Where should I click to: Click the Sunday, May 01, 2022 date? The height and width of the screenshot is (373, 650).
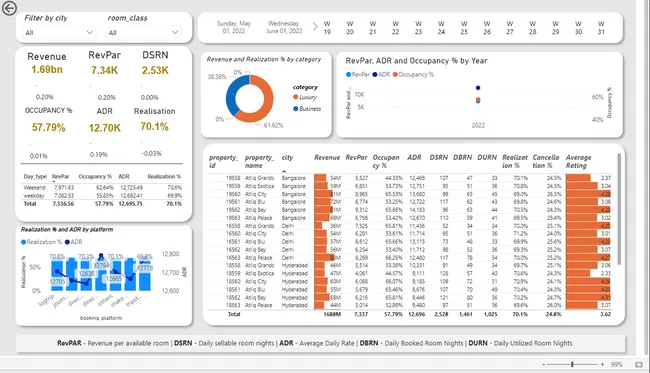(x=234, y=27)
